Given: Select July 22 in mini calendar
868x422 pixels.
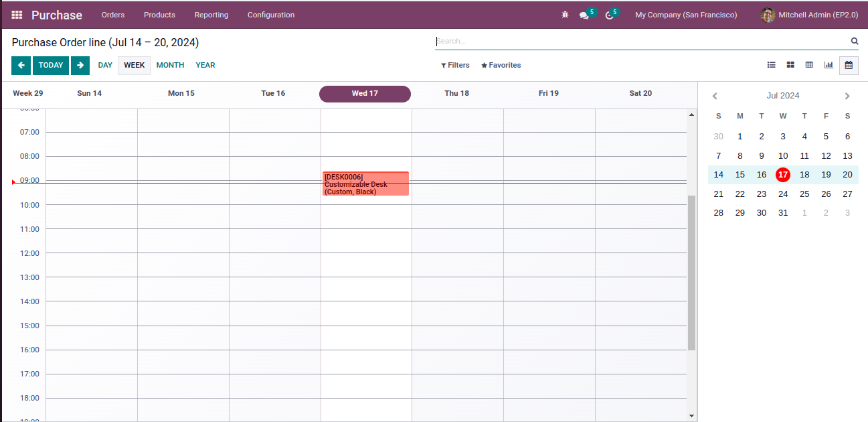Looking at the screenshot, I should point(740,194).
